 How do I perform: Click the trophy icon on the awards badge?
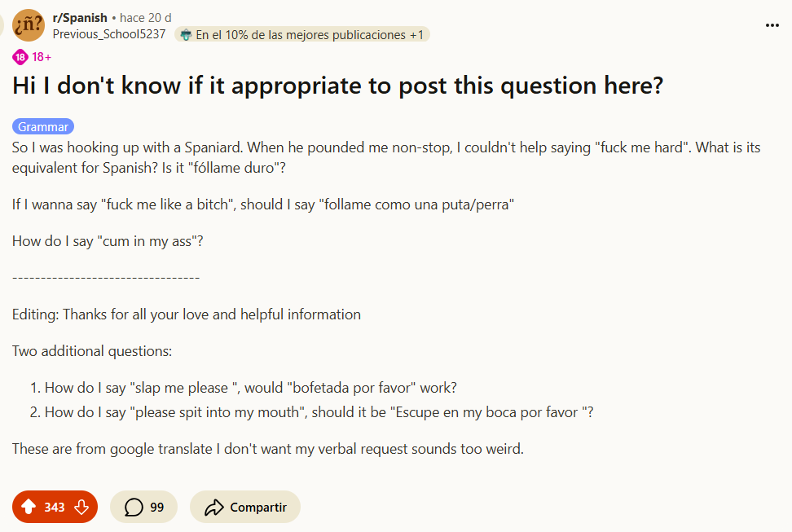tap(186, 34)
